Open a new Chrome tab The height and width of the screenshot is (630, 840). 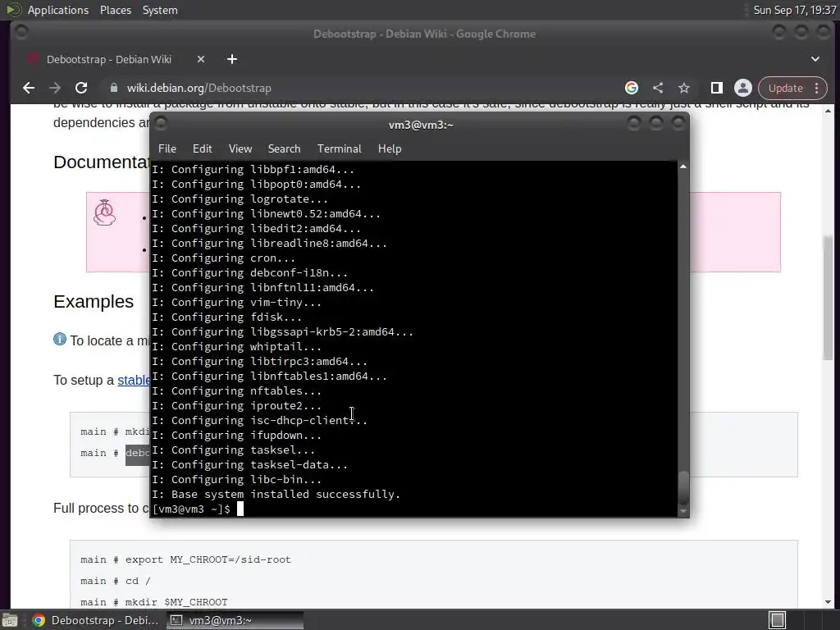232,59
